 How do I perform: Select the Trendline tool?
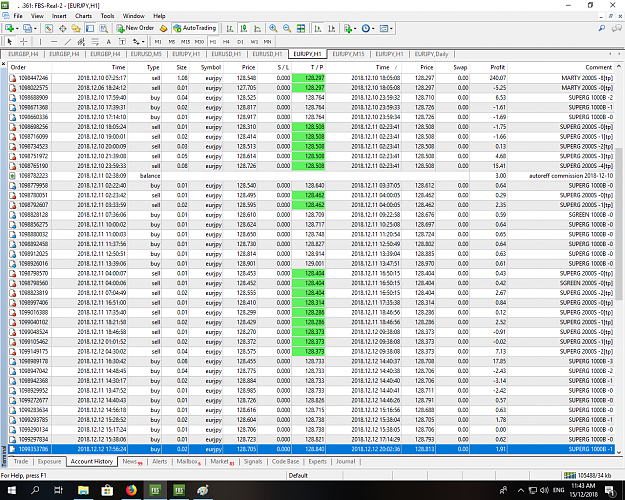click(x=68, y=41)
